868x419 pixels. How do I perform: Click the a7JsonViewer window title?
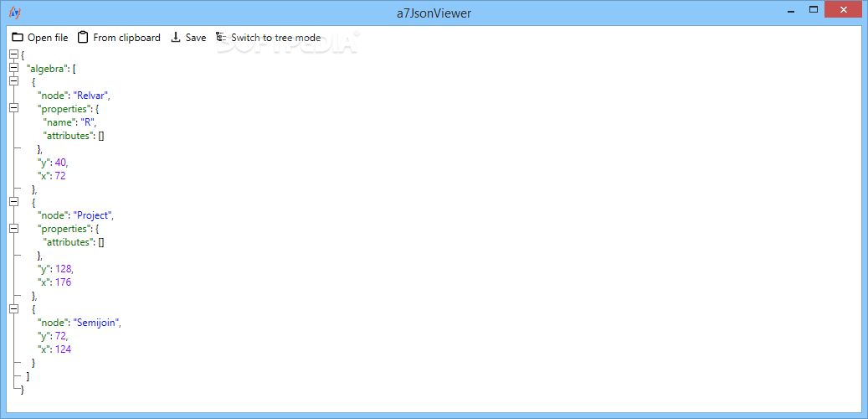click(434, 13)
